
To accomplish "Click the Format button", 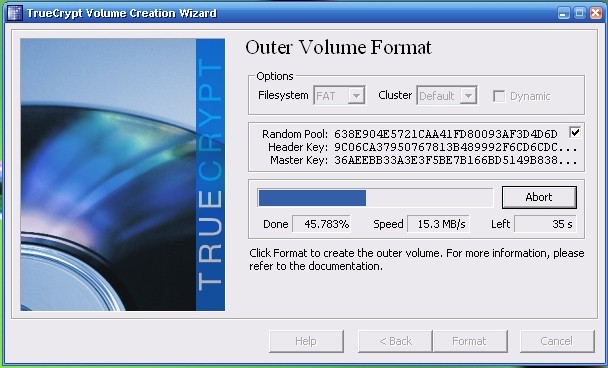I will pos(470,341).
